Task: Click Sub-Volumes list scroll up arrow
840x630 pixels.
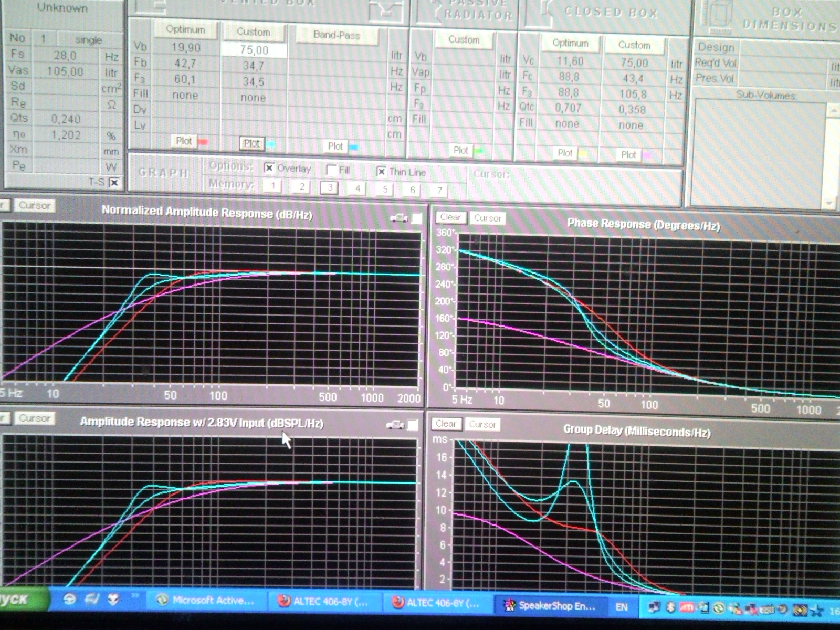Action: [x=833, y=110]
